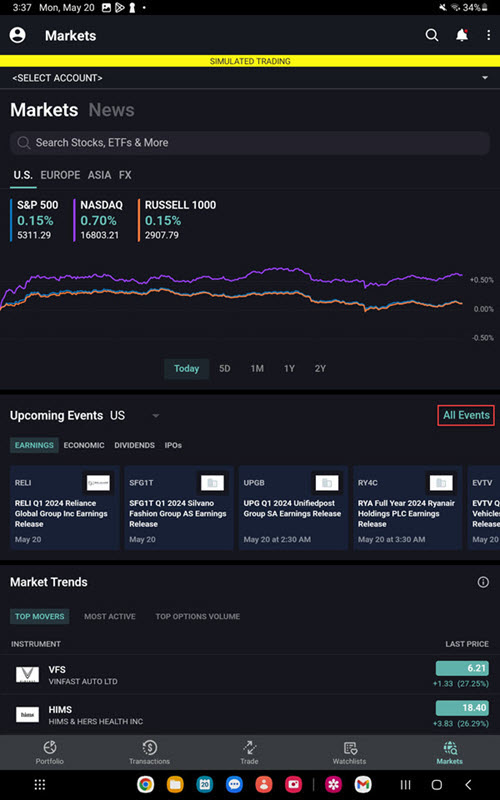
Task: Go to Transactions in bottom navigation
Action: [149, 753]
